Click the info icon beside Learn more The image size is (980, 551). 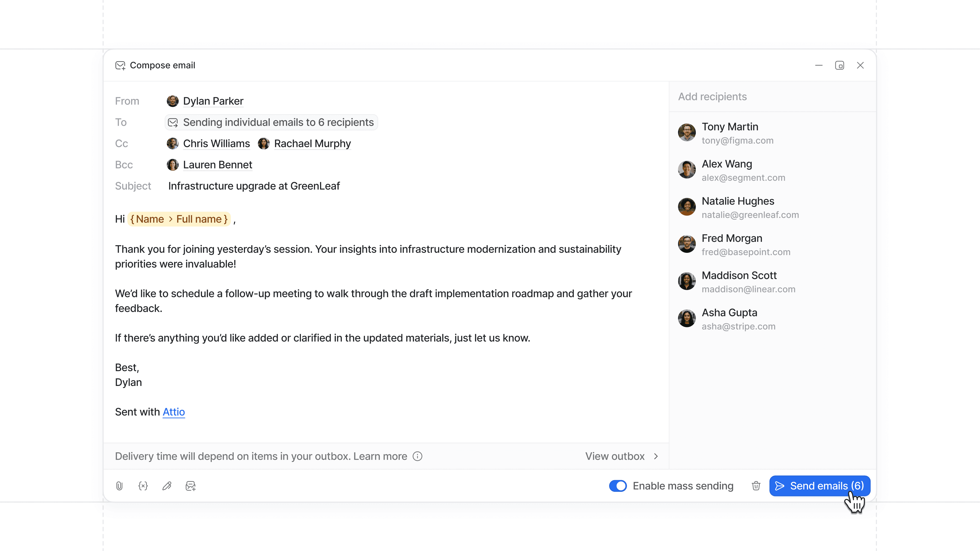point(417,456)
